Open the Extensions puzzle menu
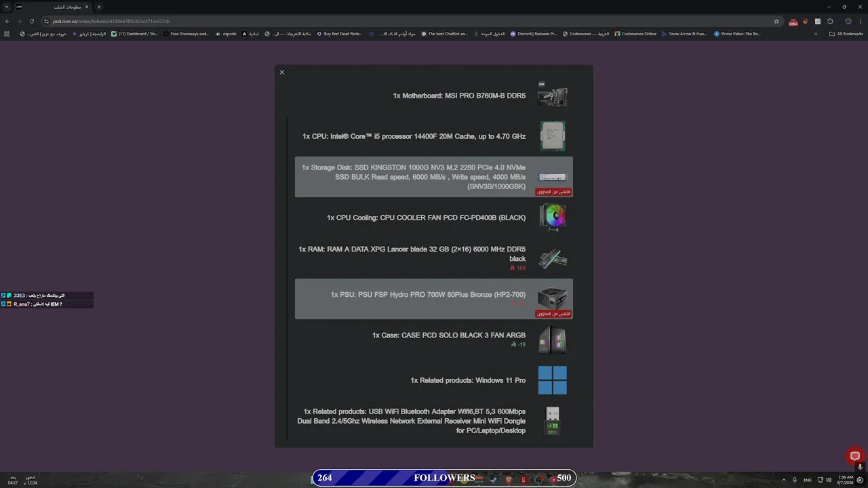This screenshot has width=868, height=488. [x=830, y=21]
